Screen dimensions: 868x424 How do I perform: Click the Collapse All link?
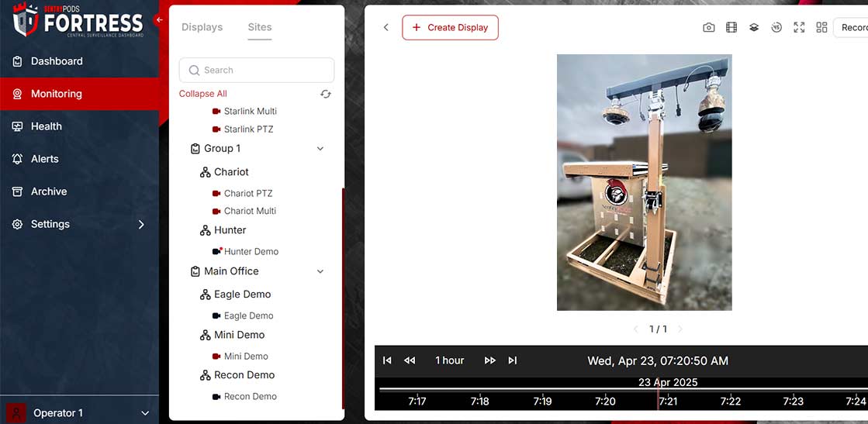202,94
